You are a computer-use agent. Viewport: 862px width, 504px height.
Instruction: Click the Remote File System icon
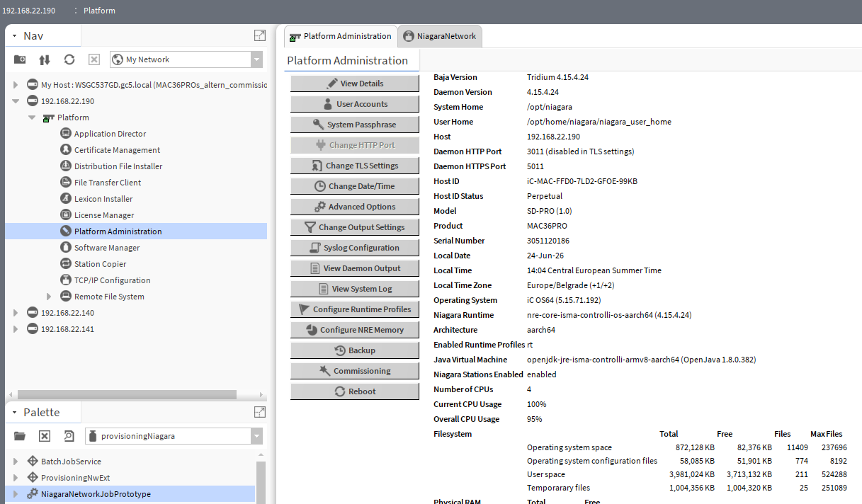pos(66,297)
